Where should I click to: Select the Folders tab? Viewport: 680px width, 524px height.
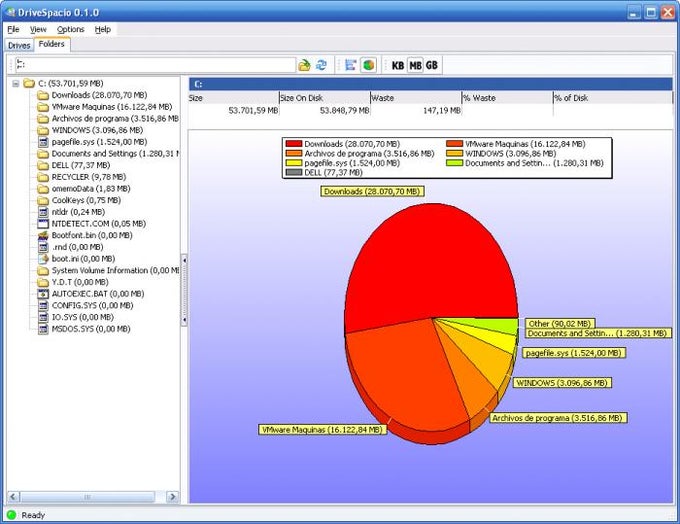pyautogui.click(x=52, y=44)
